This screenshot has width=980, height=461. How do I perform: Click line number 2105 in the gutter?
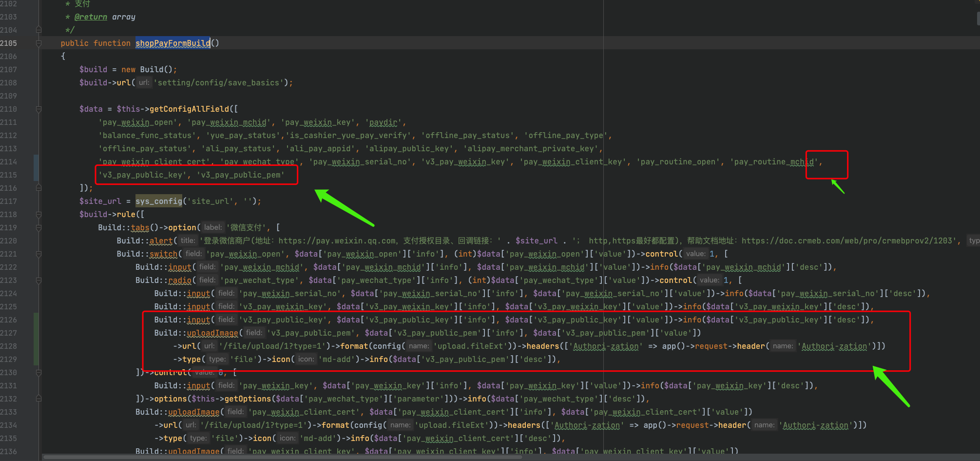(9, 43)
